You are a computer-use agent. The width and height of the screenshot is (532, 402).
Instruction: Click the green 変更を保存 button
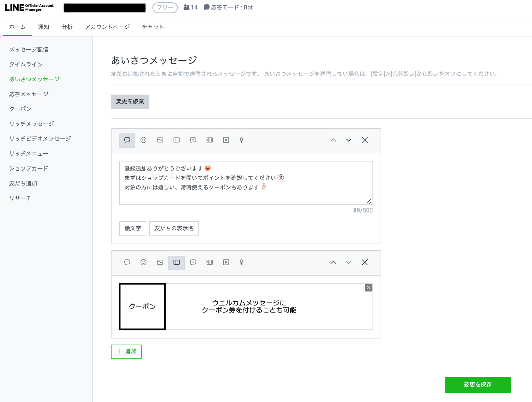click(477, 385)
